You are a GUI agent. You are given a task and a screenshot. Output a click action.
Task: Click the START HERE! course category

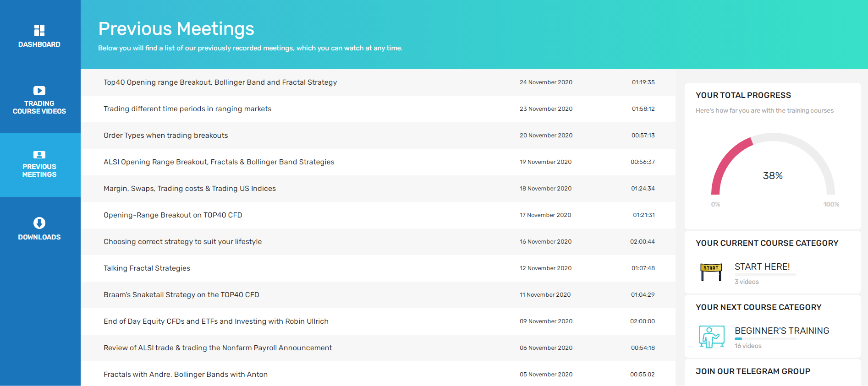[x=762, y=266]
